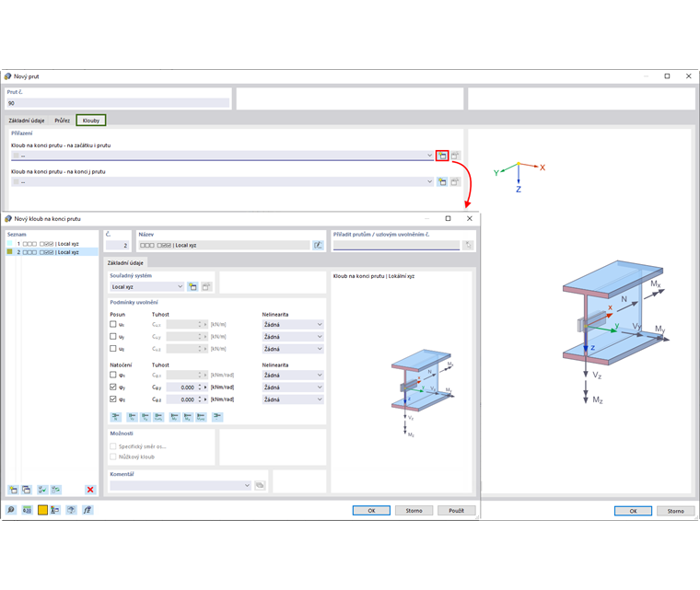Open search icon in bottom toolbar

pos(11,510)
